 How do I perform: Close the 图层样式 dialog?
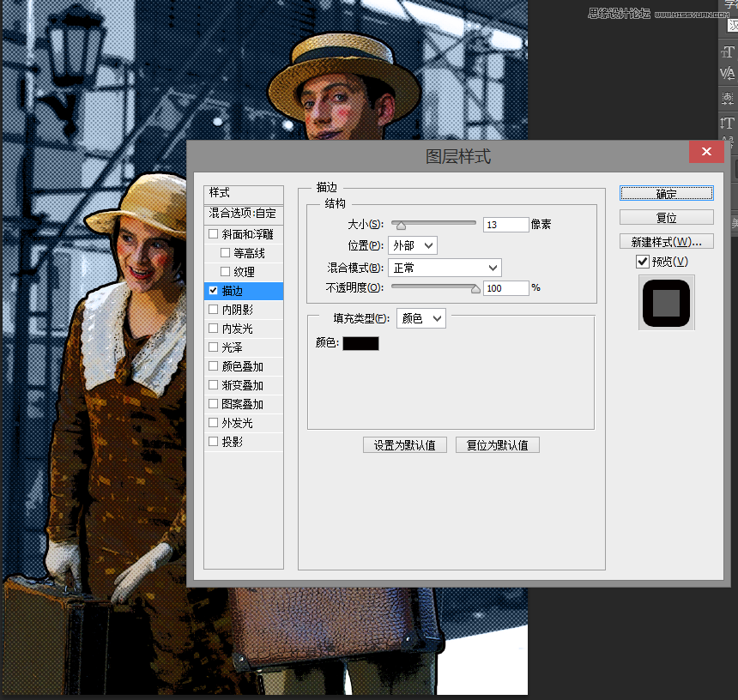pos(705,152)
